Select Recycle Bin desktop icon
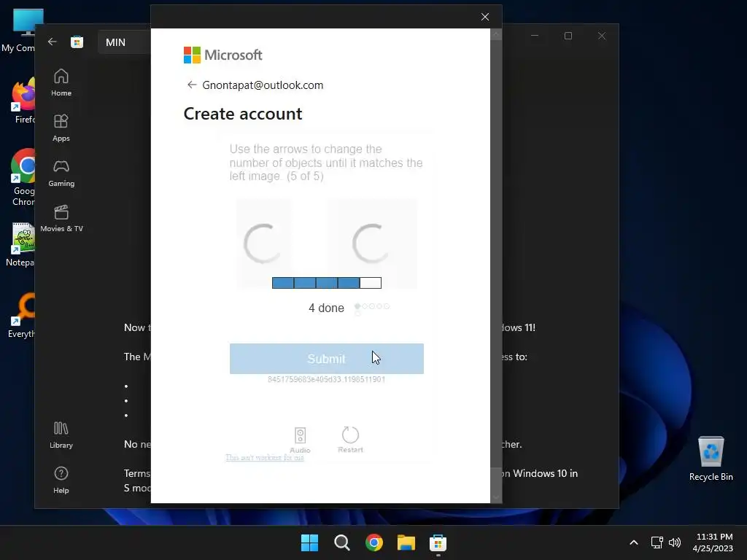The height and width of the screenshot is (560, 747). click(711, 459)
